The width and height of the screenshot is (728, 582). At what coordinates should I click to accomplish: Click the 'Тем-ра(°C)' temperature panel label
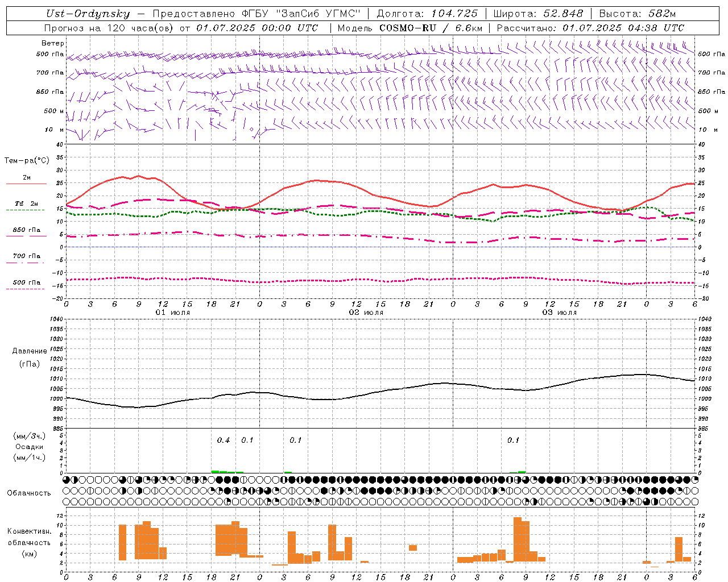click(27, 161)
